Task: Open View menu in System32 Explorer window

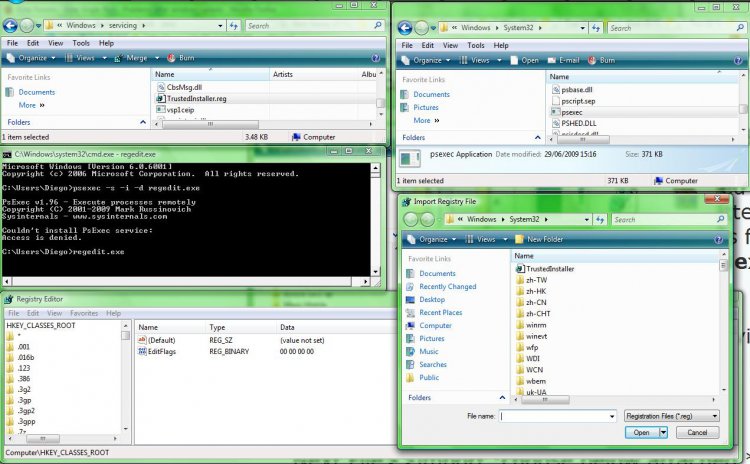Action: 450,45
